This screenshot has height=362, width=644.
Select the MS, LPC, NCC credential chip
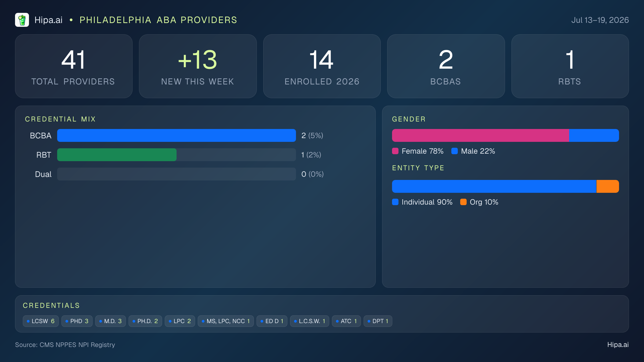226,321
